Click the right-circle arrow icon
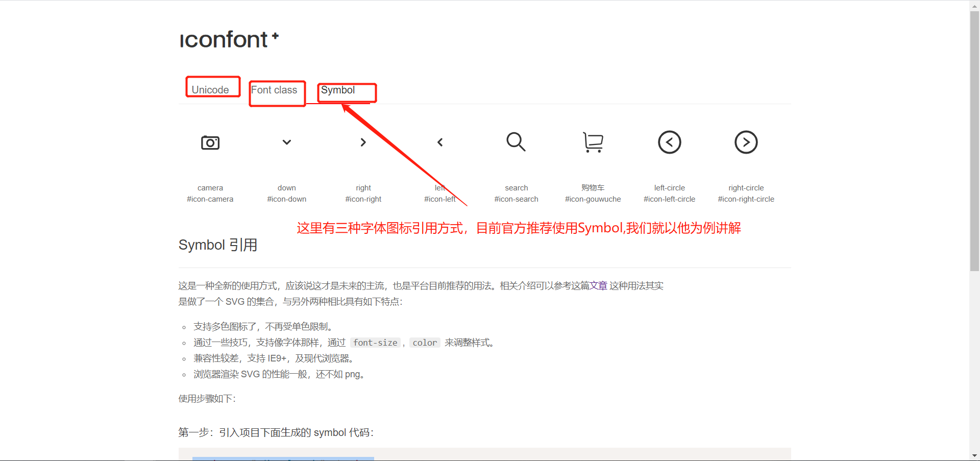 (746, 142)
